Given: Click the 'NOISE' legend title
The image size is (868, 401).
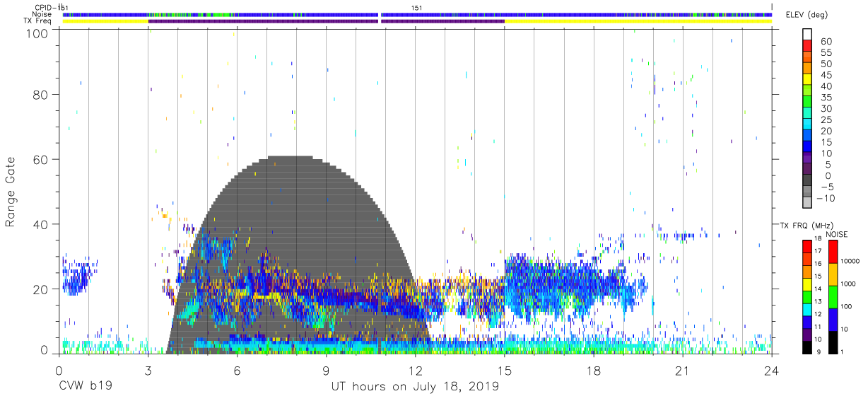Looking at the screenshot, I should click(x=838, y=234).
